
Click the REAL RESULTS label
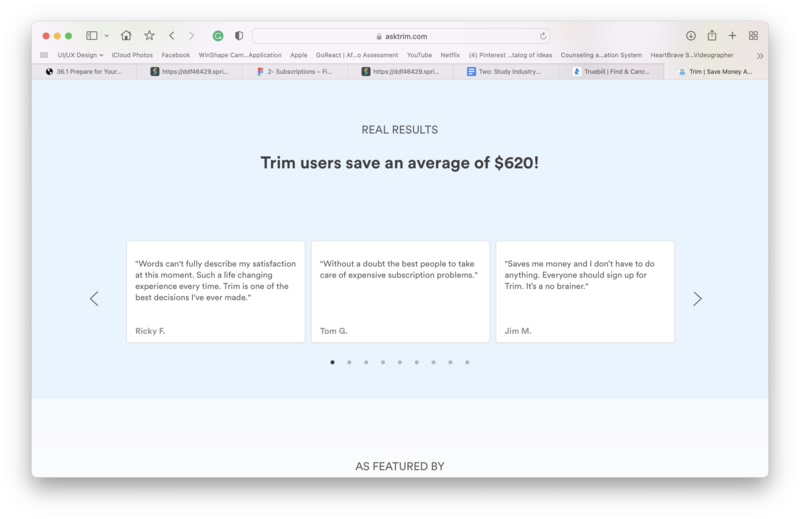click(x=399, y=130)
